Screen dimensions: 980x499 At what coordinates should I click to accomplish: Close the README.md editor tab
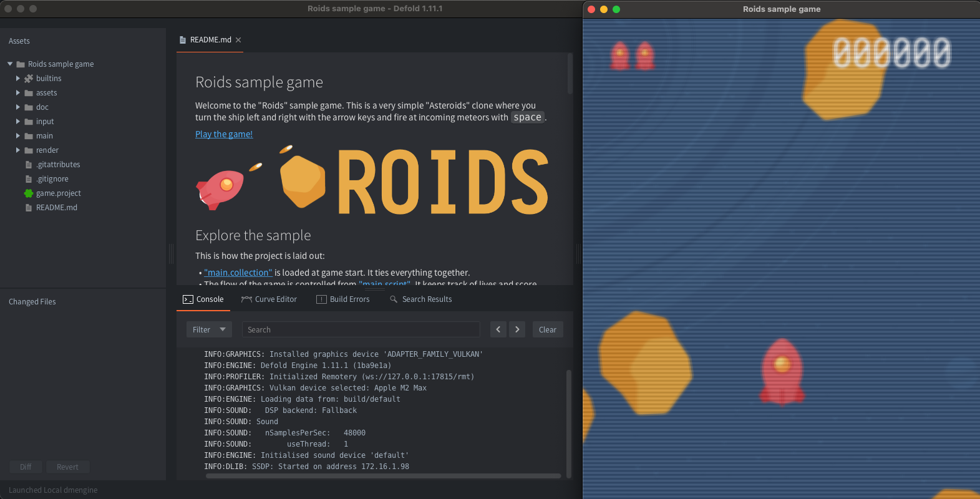click(238, 40)
